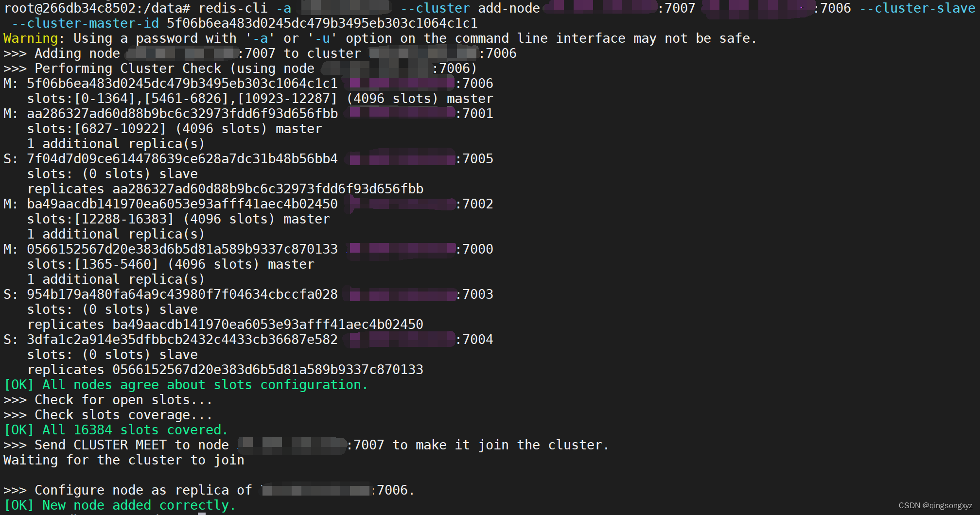Click 'slots:[6827-10922]' text
This screenshot has height=515, width=980.
[x=97, y=129]
